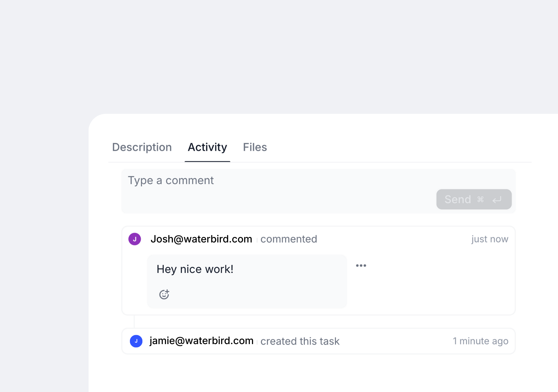Open the three-dot comment options menu
The width and height of the screenshot is (558, 392).
point(361,265)
